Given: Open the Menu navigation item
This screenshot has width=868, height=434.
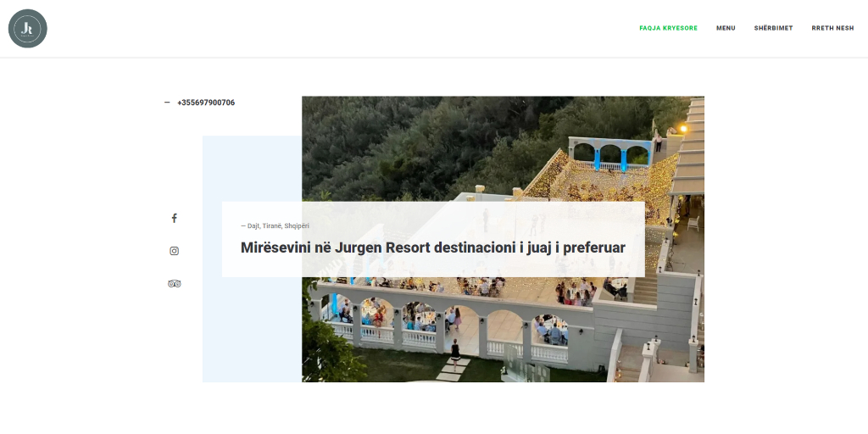Looking at the screenshot, I should (x=726, y=28).
